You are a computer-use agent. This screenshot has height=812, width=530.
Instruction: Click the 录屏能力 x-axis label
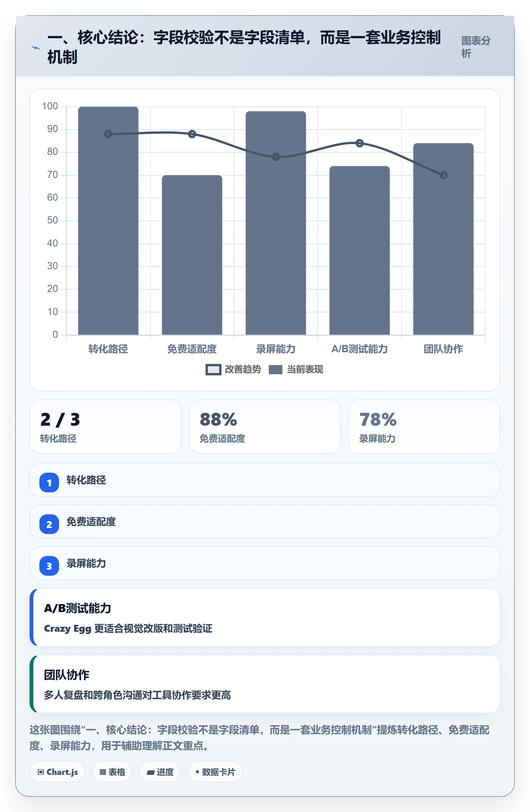(276, 349)
